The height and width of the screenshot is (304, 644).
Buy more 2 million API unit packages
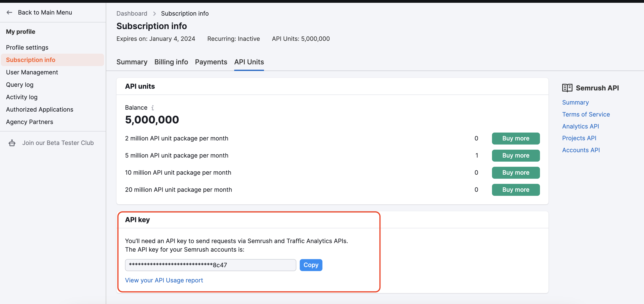[x=516, y=138]
